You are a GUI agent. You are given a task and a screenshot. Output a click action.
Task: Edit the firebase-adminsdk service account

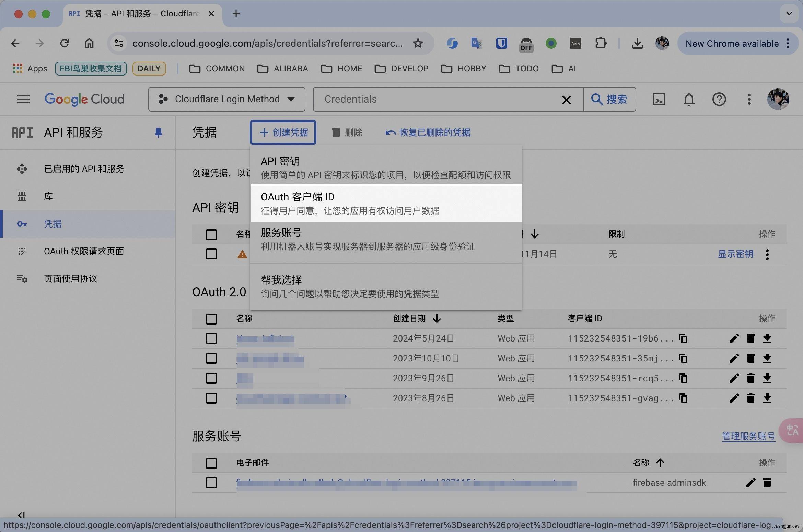(x=750, y=483)
